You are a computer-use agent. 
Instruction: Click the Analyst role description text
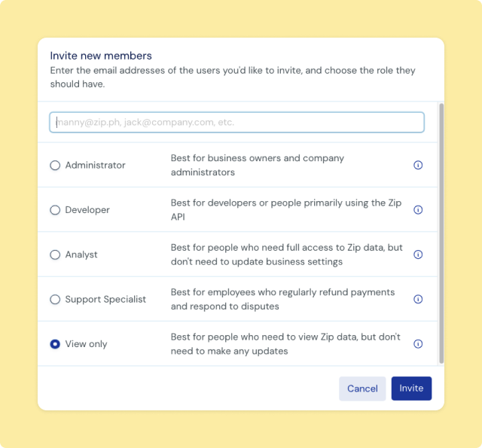pyautogui.click(x=285, y=254)
